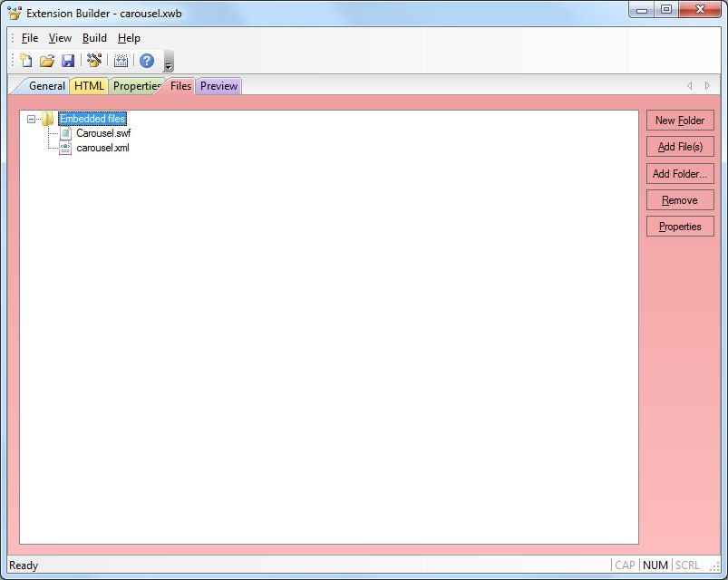Click the Remove button
728x580 pixels.
[x=680, y=200]
